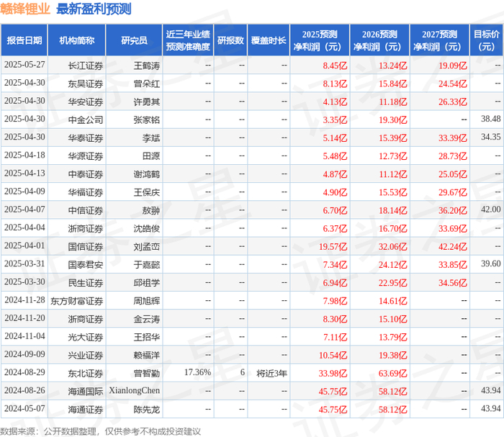The image size is (504, 437).
Task: Click researcher name 谢鸿鹤
Action: [147, 174]
